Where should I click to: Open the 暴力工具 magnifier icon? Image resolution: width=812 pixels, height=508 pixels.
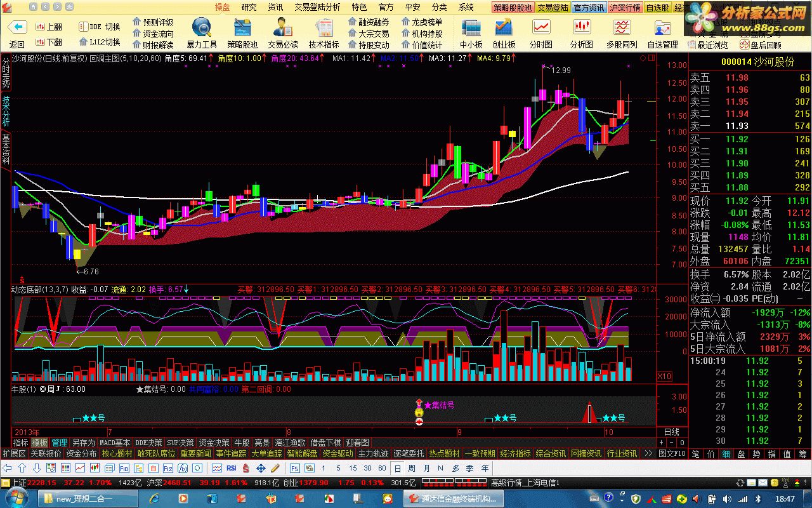pos(202,27)
